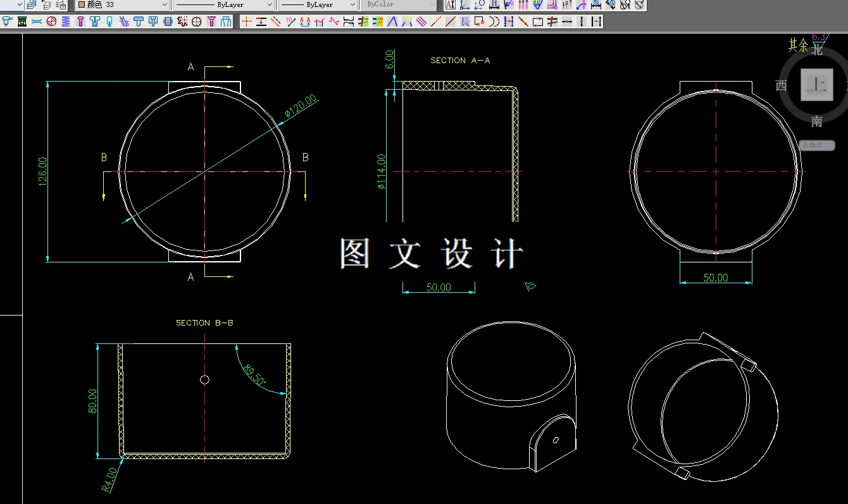Click the rectangle with red circle icon
This screenshot has height=504, width=848.
click(480, 22)
